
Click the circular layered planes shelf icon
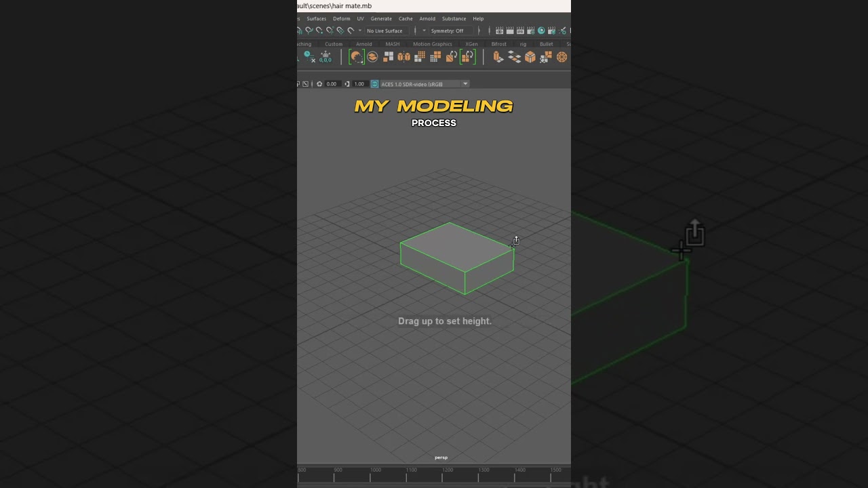(372, 56)
